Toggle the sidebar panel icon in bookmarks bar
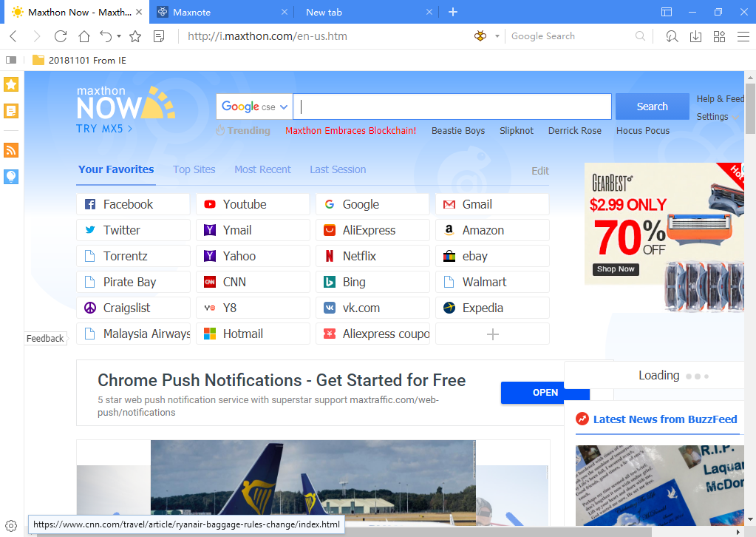 11,61
